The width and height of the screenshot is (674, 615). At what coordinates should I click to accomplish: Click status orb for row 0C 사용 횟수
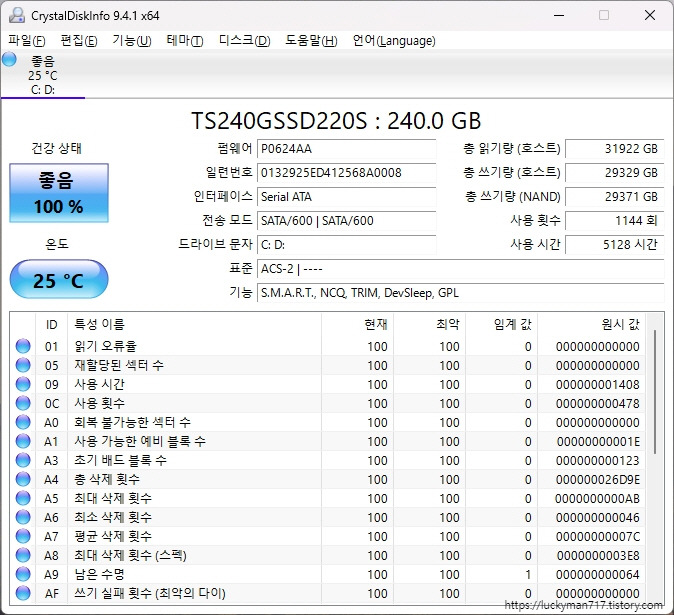point(23,403)
